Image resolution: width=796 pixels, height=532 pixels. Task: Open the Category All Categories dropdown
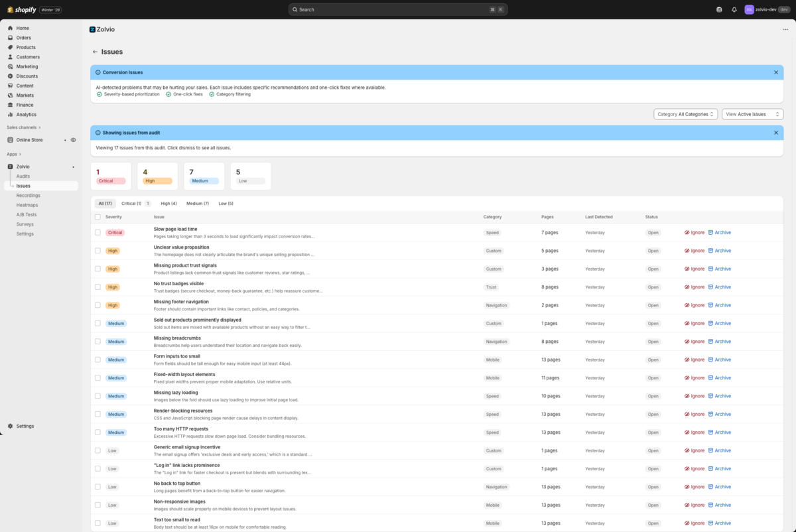[x=685, y=114]
